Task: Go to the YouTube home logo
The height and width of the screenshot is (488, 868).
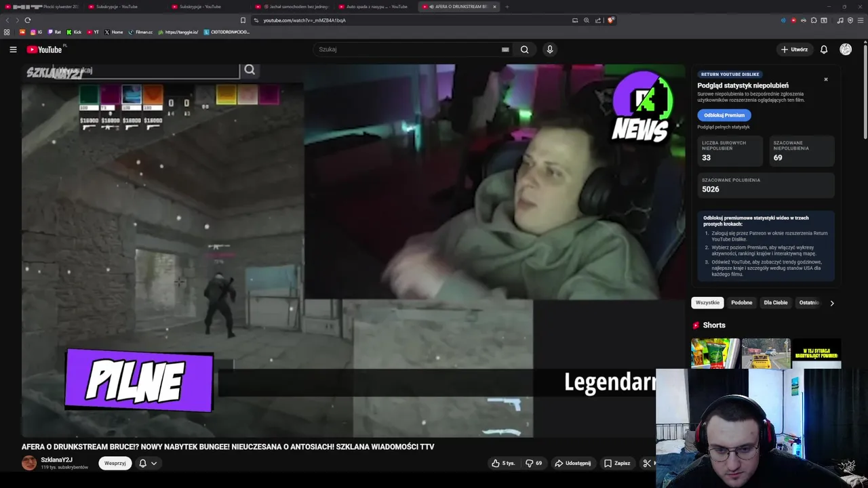Action: (44, 49)
